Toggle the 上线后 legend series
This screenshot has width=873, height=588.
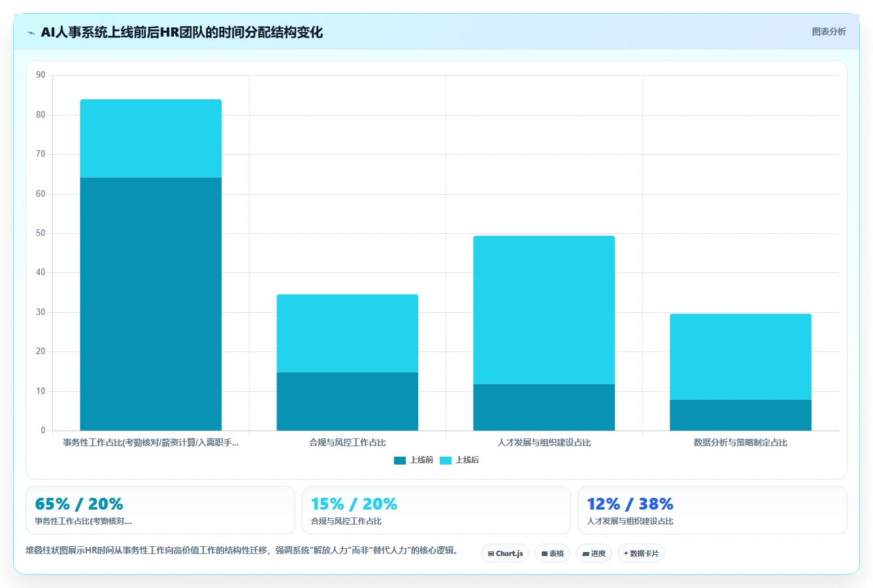459,460
